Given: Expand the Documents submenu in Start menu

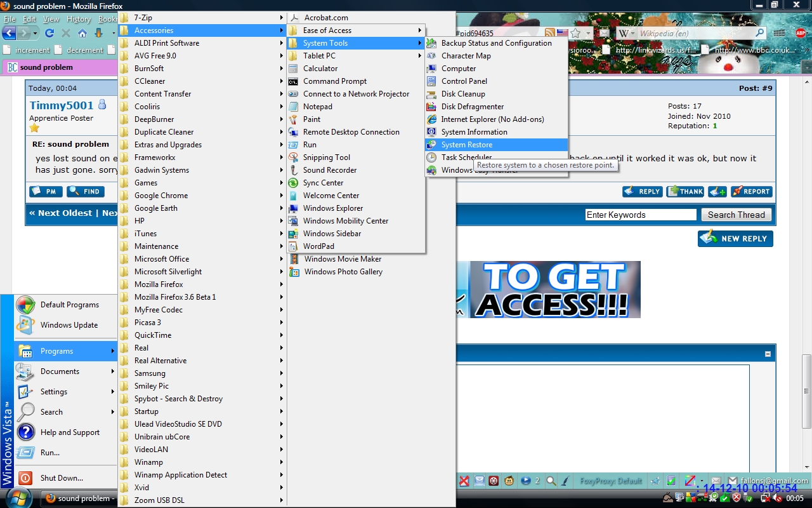Looking at the screenshot, I should [66, 371].
